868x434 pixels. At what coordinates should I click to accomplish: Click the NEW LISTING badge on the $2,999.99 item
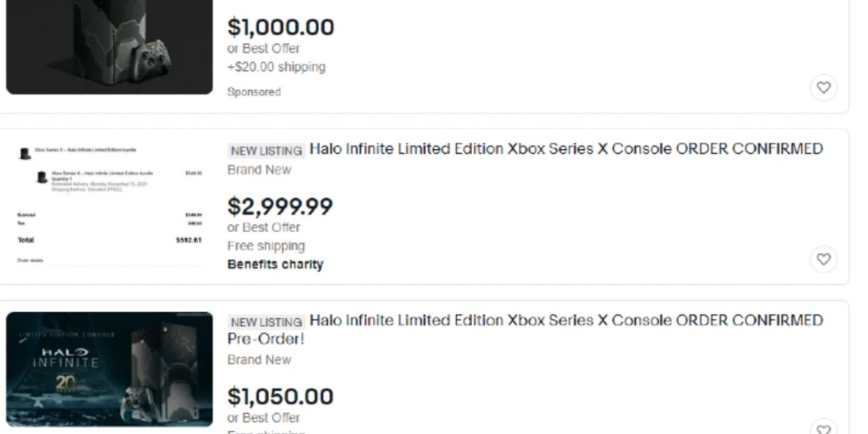(x=266, y=150)
